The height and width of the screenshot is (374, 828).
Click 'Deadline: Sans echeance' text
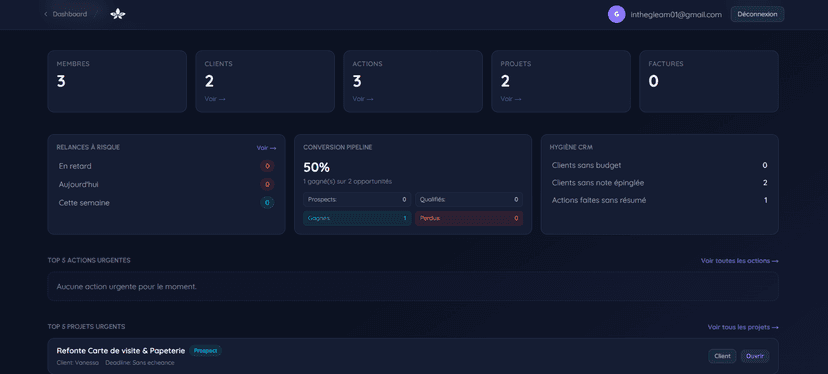click(x=139, y=363)
